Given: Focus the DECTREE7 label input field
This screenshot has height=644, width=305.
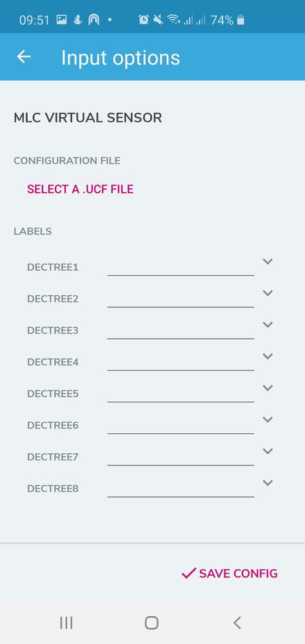Looking at the screenshot, I should coord(181,456).
